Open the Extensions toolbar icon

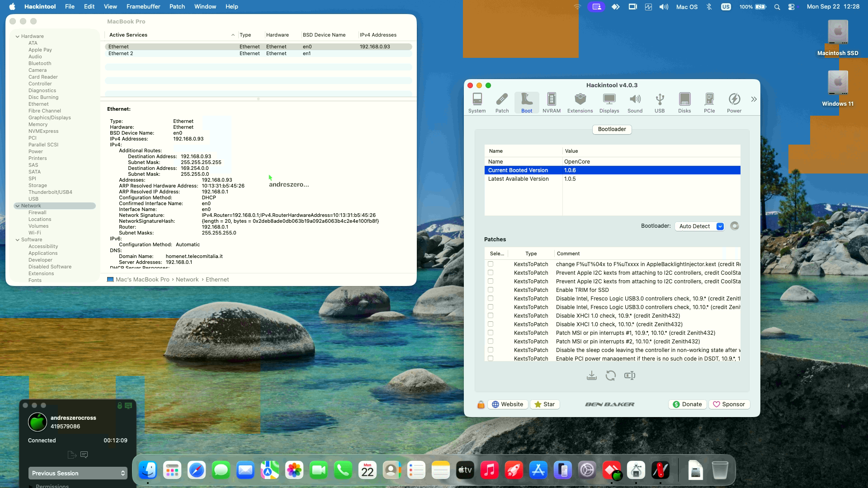pyautogui.click(x=580, y=103)
